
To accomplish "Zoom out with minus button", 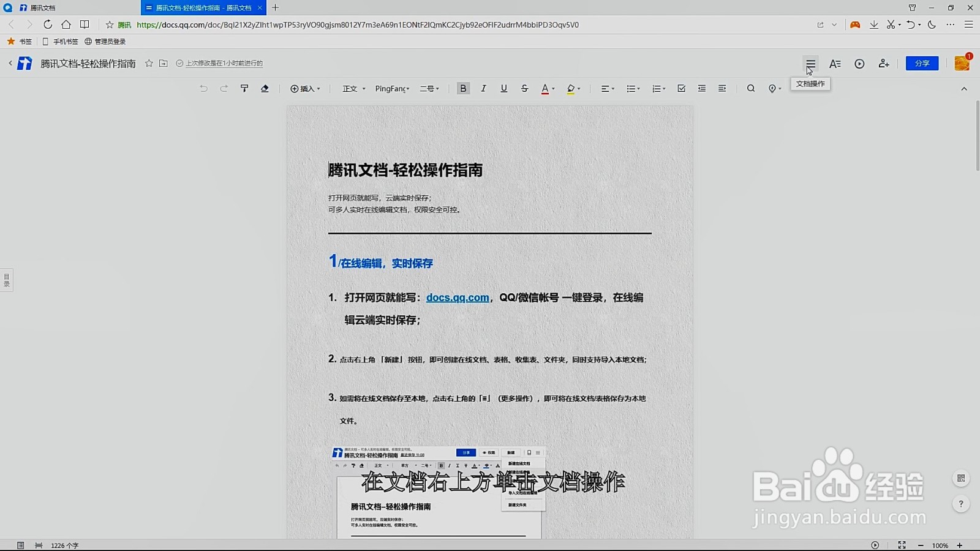I will point(921,545).
